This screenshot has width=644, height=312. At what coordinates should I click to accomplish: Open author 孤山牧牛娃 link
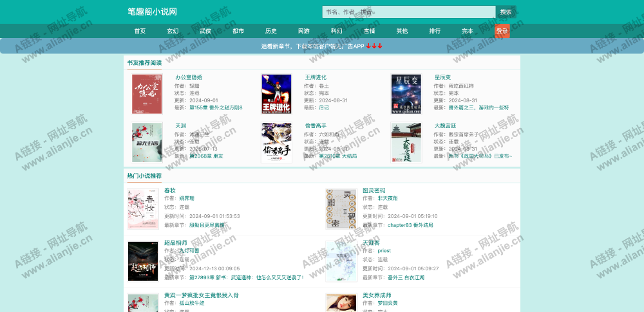tap(191, 303)
